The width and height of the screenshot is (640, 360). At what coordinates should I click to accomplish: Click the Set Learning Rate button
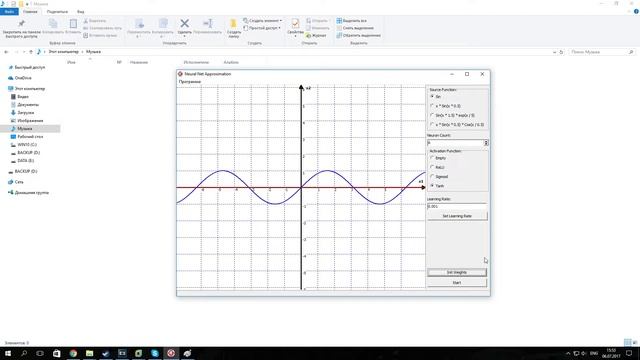[x=457, y=216]
